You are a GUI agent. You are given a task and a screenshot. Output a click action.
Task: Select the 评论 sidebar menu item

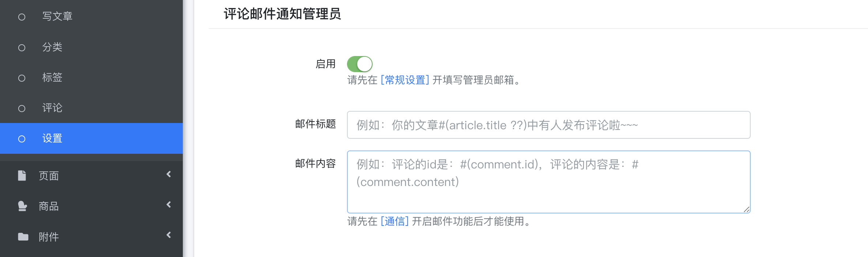pos(91,108)
